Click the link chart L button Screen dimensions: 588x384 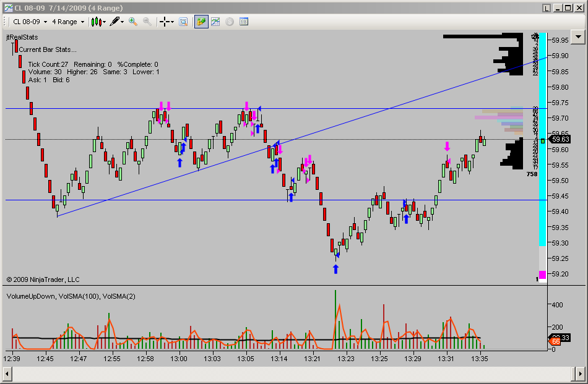546,8
